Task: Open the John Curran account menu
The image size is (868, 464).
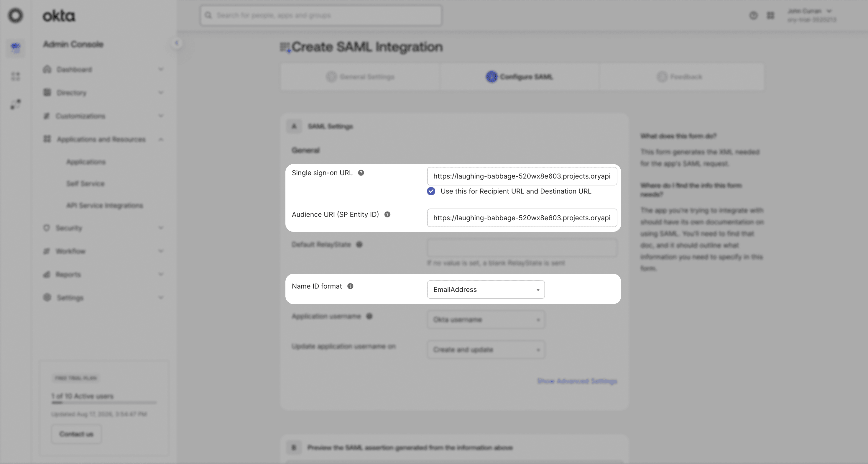Action: (x=811, y=16)
